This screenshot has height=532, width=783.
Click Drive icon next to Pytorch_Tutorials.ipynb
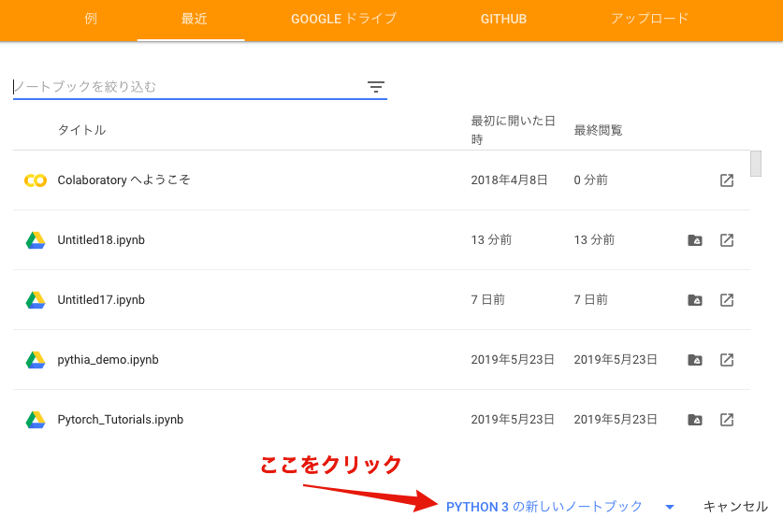36,420
